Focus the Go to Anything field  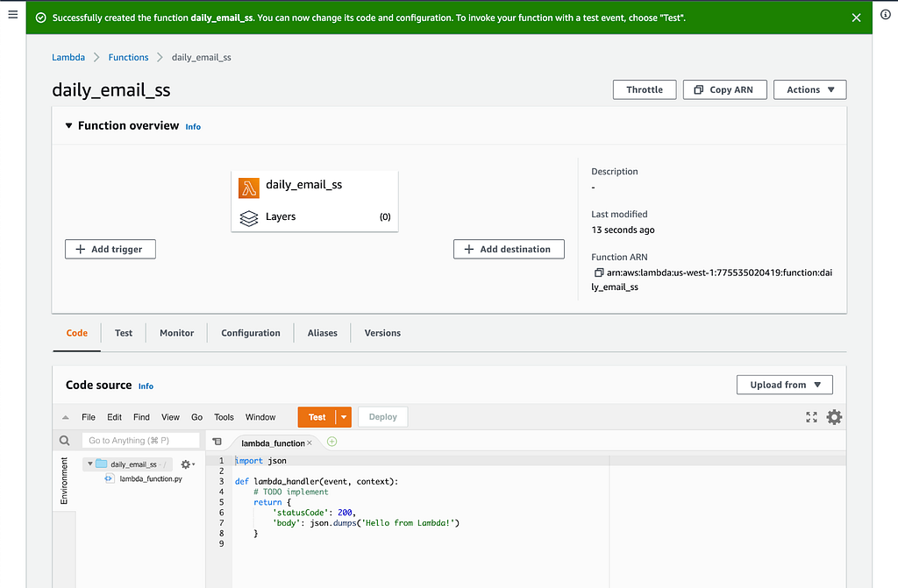click(x=141, y=440)
